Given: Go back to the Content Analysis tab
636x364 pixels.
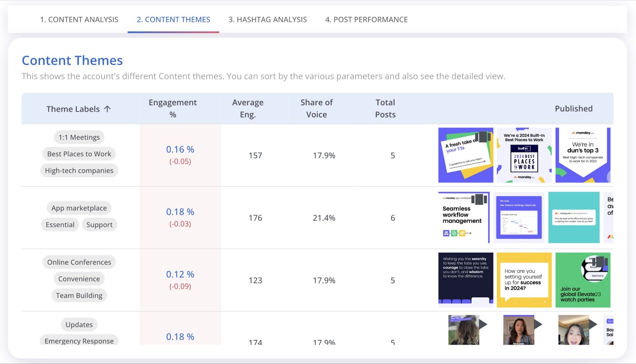Looking at the screenshot, I should (x=79, y=19).
